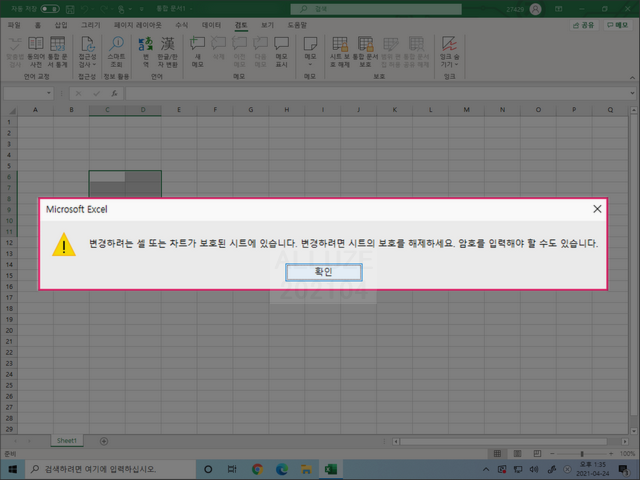Click the 검색 search box in title bar
The width and height of the screenshot is (640, 480).
tap(376, 9)
